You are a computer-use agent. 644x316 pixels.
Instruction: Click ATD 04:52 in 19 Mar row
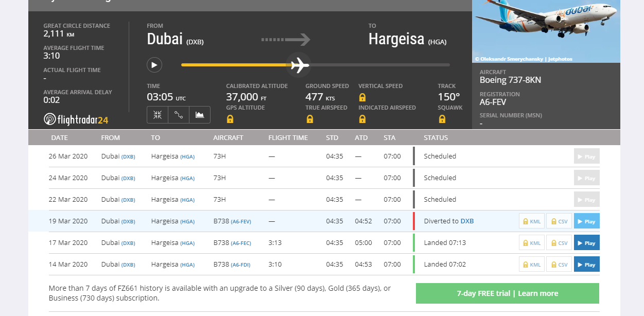(363, 221)
